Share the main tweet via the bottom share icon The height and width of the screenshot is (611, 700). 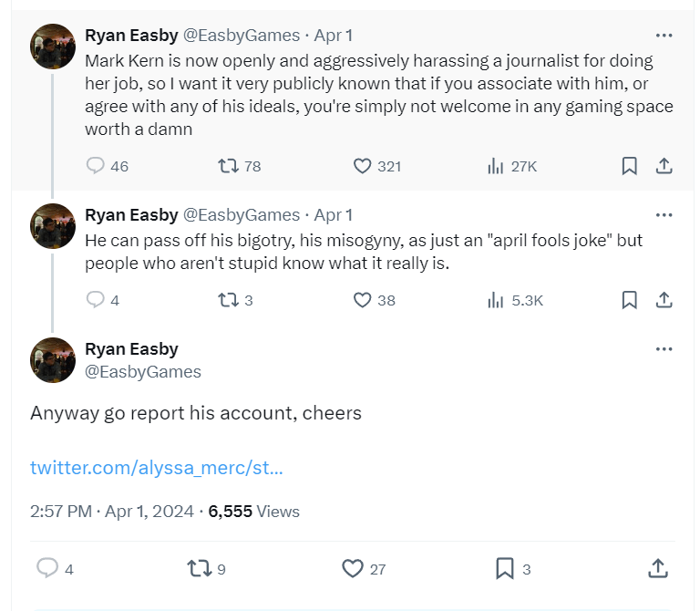pos(657,568)
